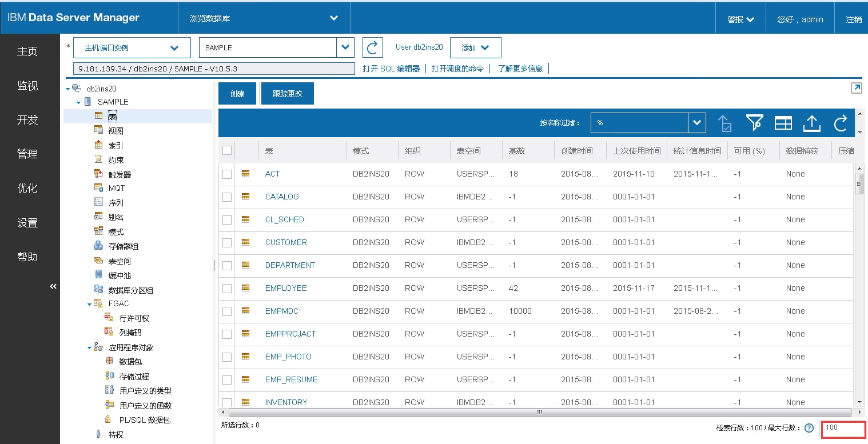Click the refresh icon beside SAMPLE database selector
Viewport: 868px width, 444px height.
[x=372, y=47]
